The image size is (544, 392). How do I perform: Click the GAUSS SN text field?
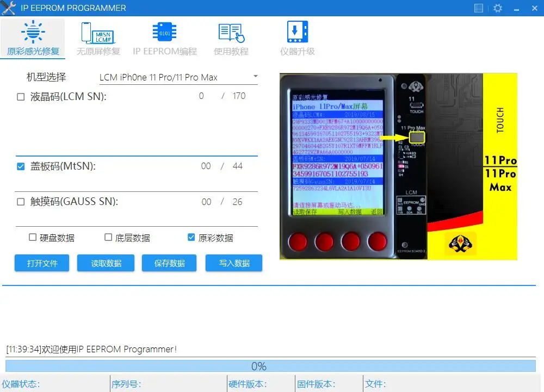pyautogui.click(x=137, y=217)
